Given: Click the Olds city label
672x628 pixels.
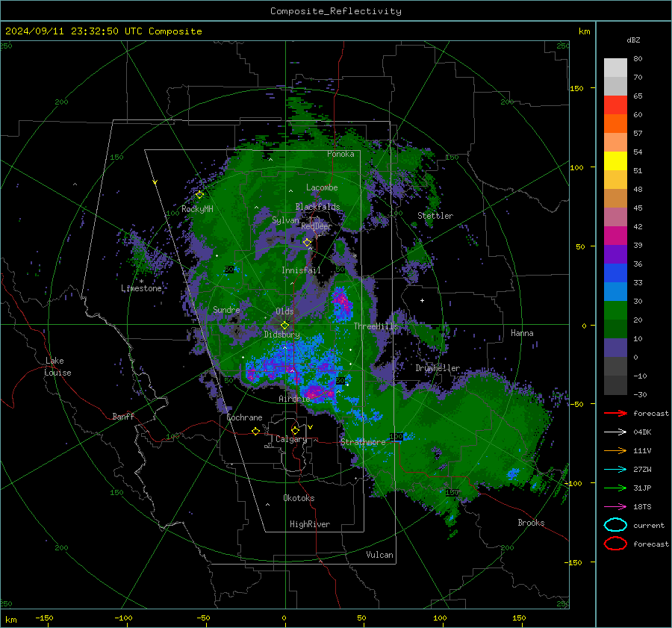Looking at the screenshot, I should point(284,311).
